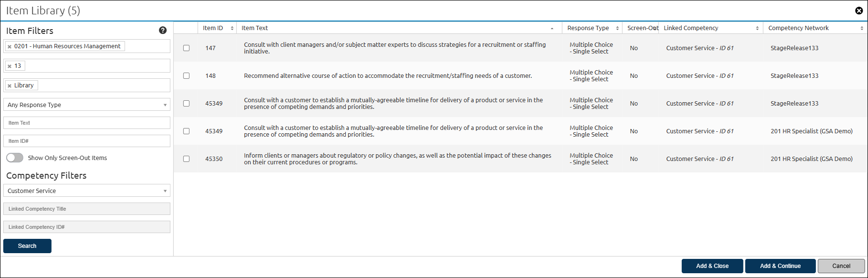Click 201 HR Specialist (GSA Demo) in 45350 row
The image size is (868, 278).
[812, 159]
